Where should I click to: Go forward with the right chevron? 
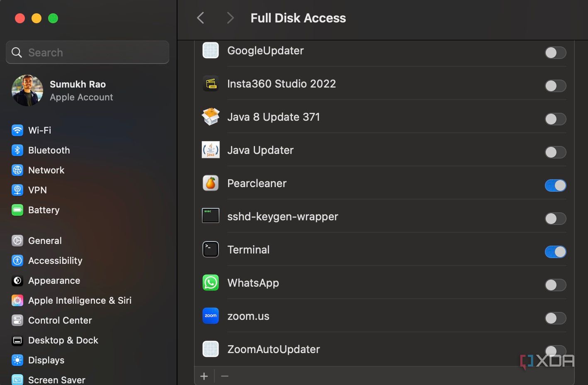[231, 18]
